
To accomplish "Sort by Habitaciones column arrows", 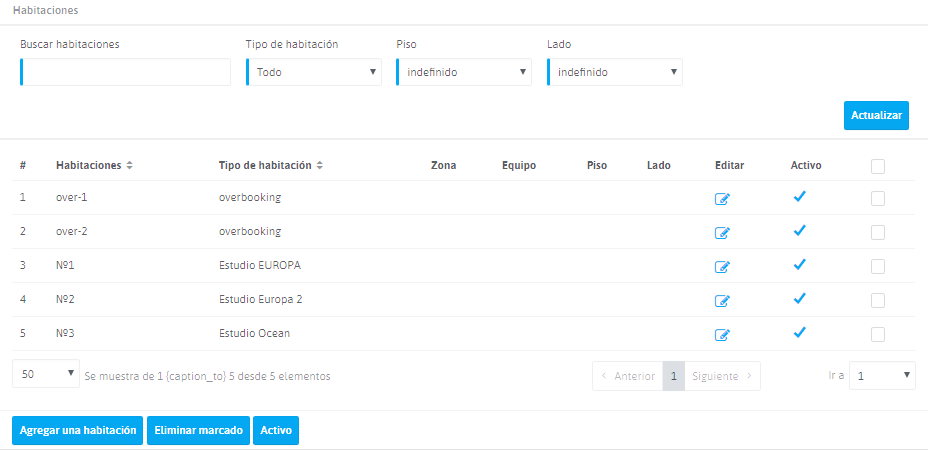I will 129,165.
